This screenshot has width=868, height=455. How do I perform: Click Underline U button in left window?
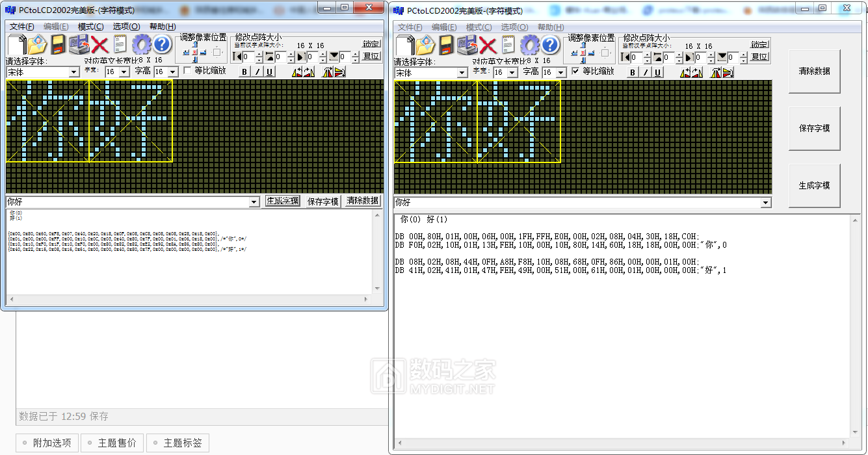(x=270, y=71)
